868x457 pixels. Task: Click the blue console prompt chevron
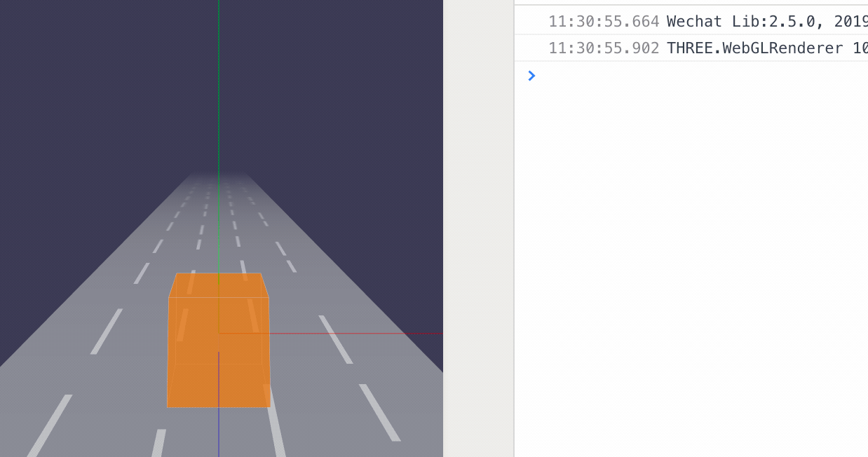[x=531, y=76]
